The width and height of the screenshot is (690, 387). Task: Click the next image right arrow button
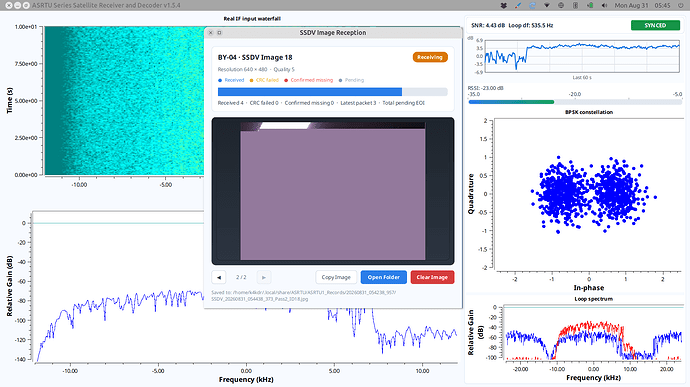point(264,277)
